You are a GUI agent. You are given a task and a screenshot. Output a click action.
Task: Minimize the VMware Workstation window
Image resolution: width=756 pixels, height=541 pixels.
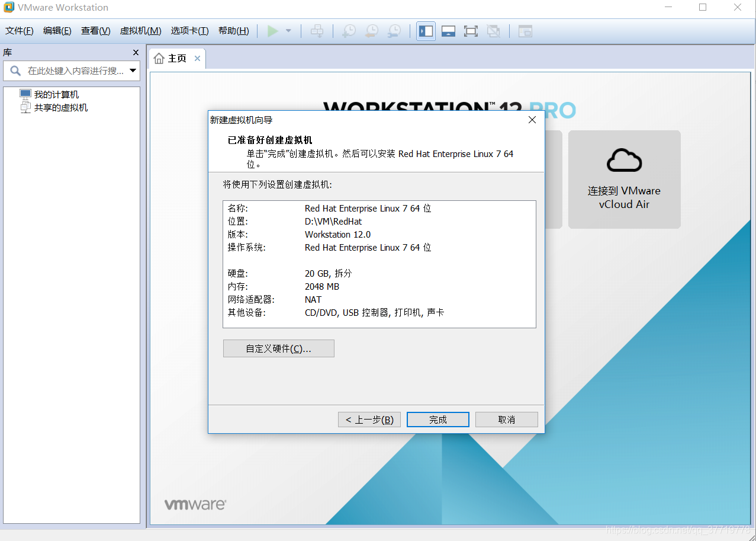click(x=668, y=8)
